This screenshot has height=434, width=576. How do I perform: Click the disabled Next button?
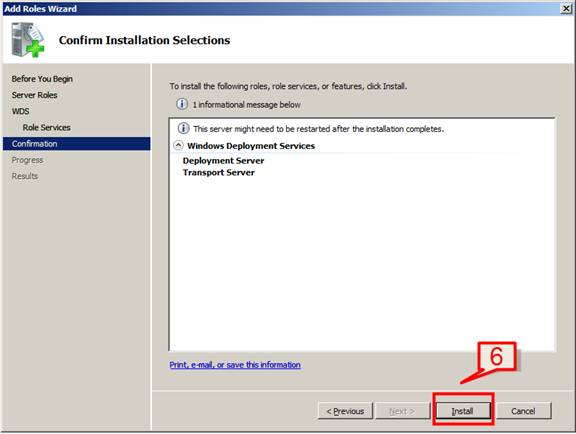(x=403, y=410)
